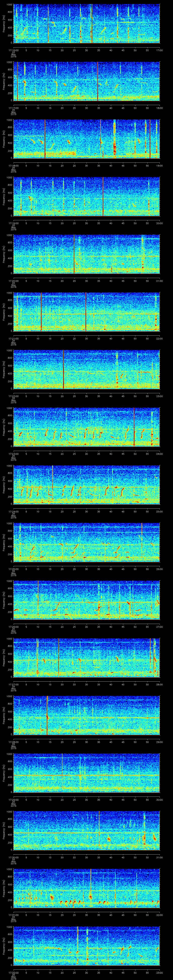Viewport: 173px width, 980px height.
Task: Pick the '21:00' end-of-axis label
Action: pos(159,281)
